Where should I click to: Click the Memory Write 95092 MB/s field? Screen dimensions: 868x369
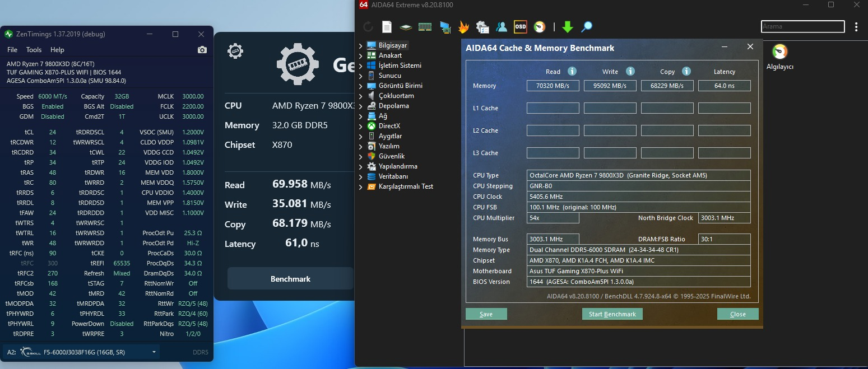tap(610, 86)
